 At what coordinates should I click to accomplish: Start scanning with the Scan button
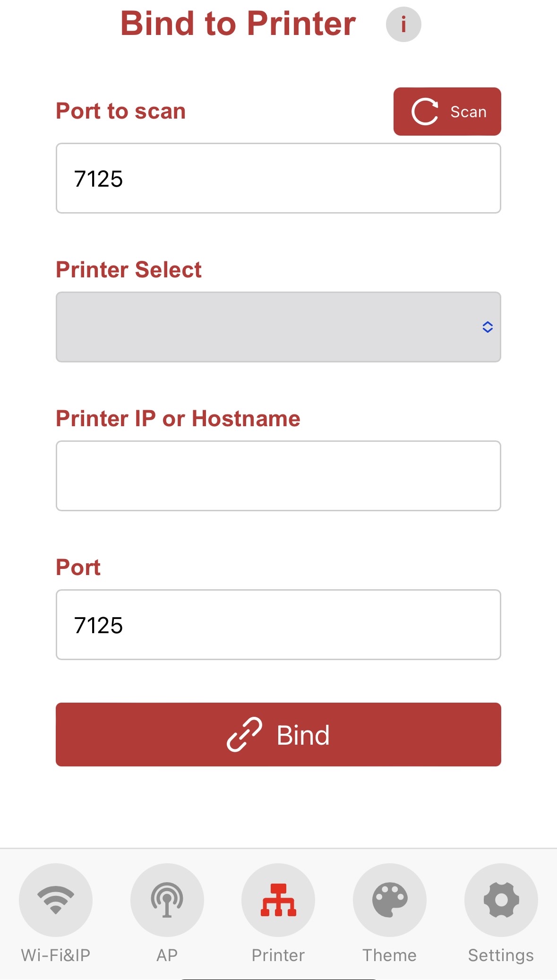(x=447, y=112)
